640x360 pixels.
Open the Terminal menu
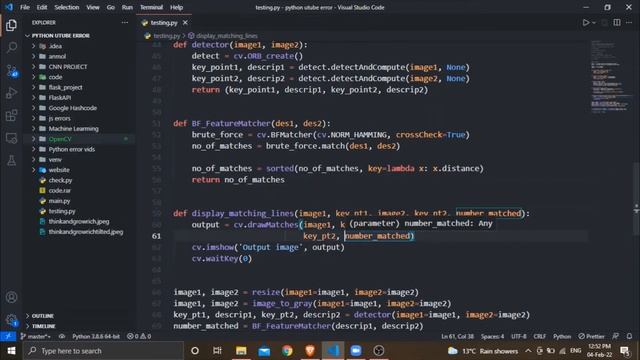click(151, 7)
